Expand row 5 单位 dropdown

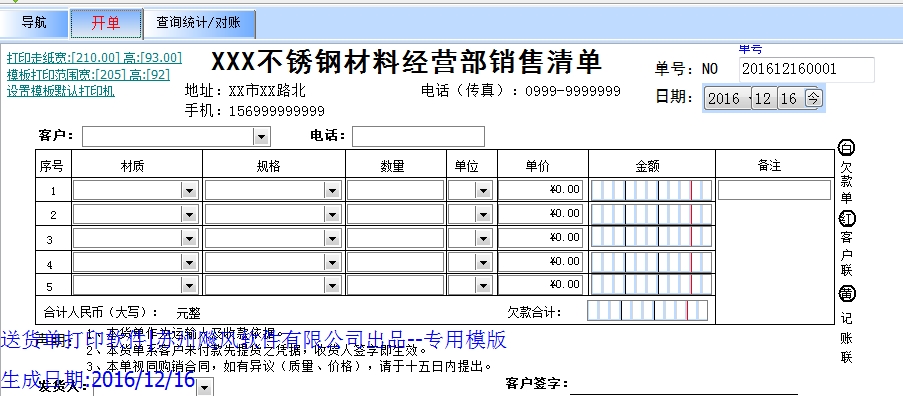click(483, 285)
